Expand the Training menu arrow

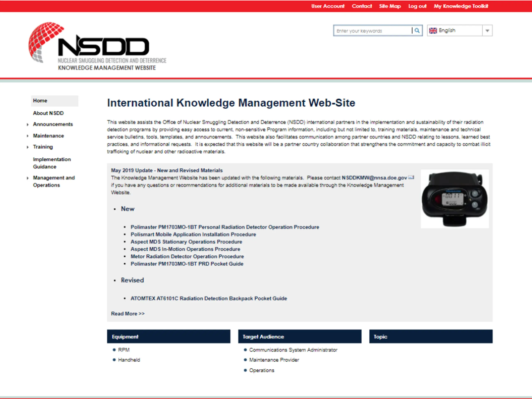[28, 147]
